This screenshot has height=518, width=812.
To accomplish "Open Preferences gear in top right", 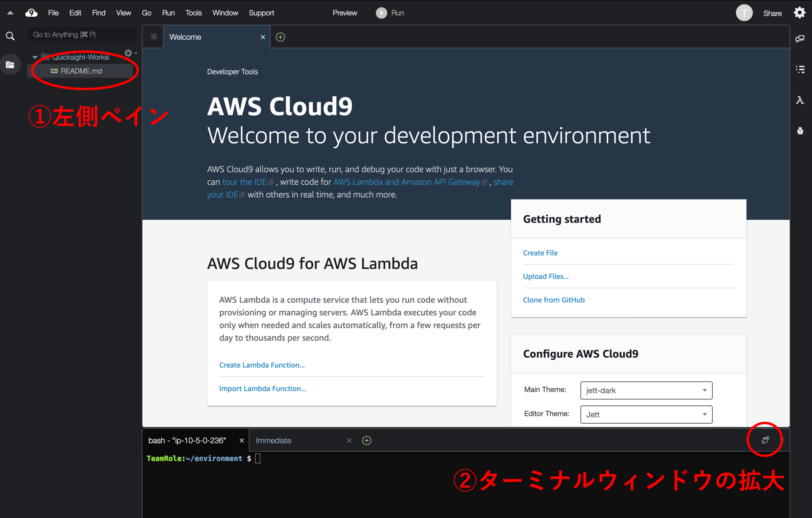I will pyautogui.click(x=800, y=13).
